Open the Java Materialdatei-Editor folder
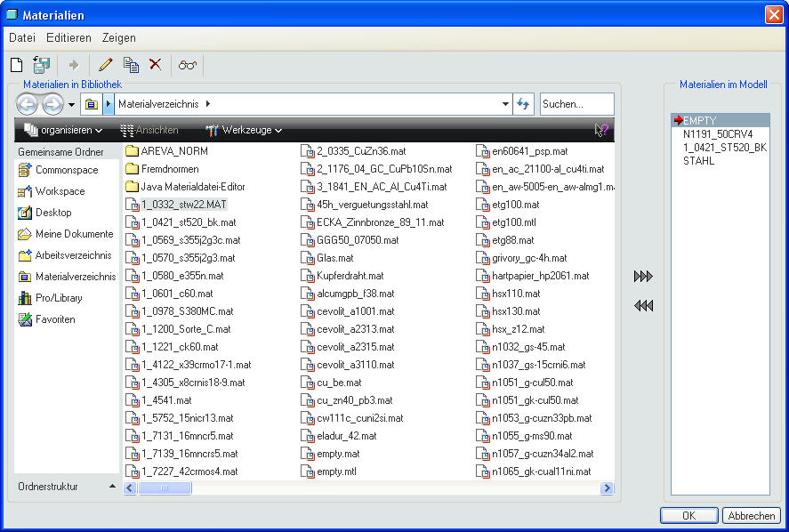The width and height of the screenshot is (789, 532). pos(186,187)
